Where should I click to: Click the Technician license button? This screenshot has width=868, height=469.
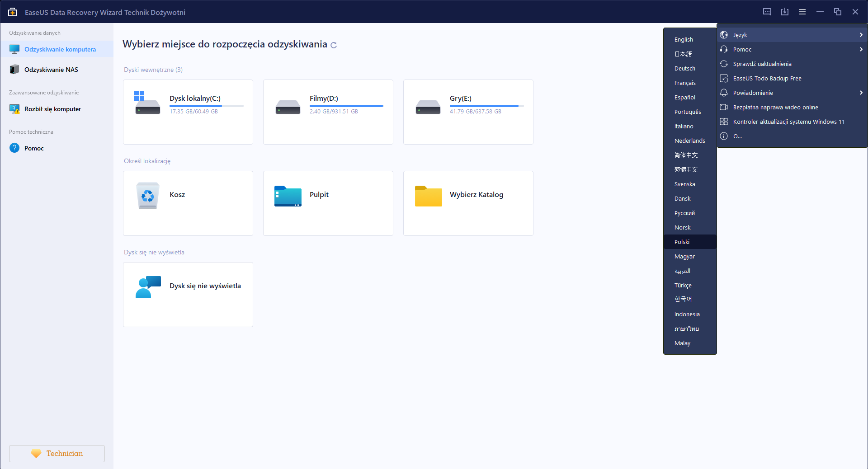(x=57, y=454)
